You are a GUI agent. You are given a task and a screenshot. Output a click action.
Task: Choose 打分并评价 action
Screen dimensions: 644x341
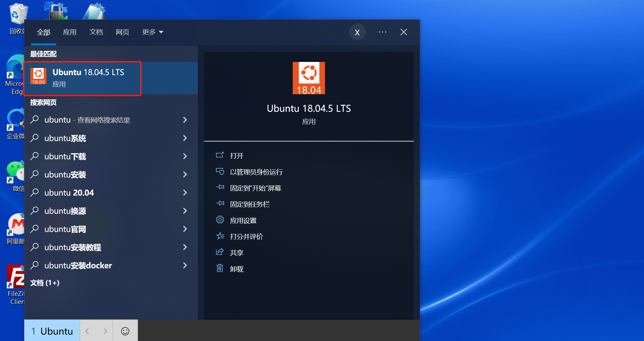pyautogui.click(x=246, y=237)
